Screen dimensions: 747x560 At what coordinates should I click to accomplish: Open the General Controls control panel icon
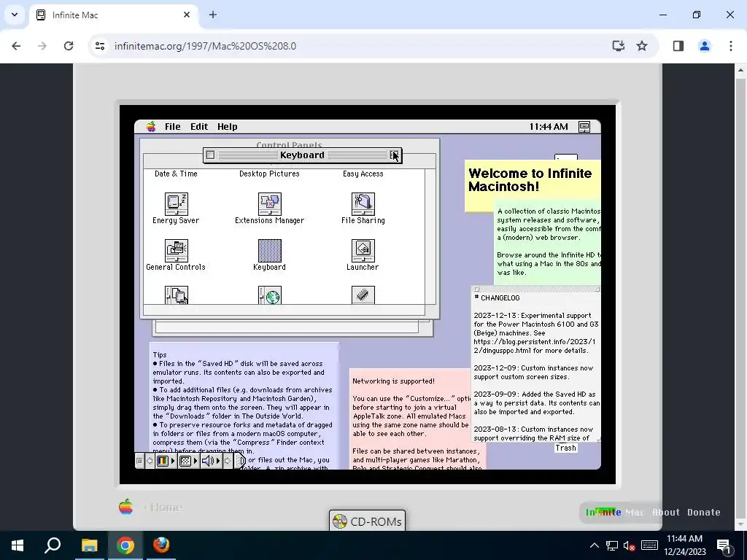[177, 251]
